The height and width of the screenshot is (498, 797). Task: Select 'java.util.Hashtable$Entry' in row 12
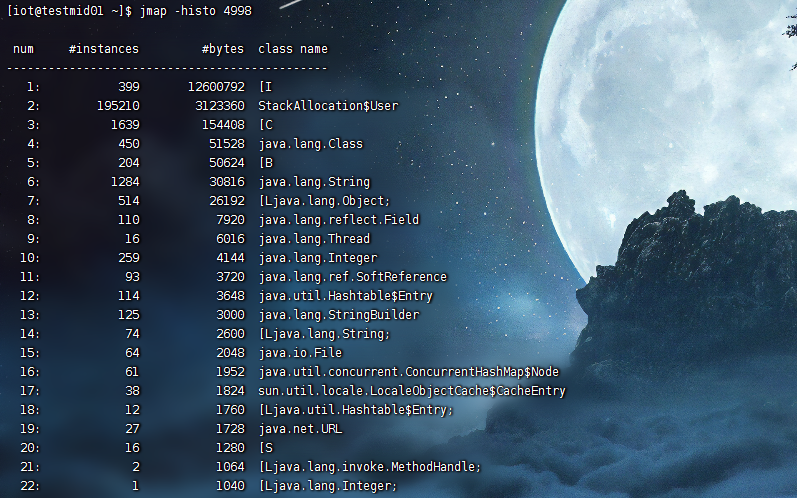pyautogui.click(x=346, y=296)
